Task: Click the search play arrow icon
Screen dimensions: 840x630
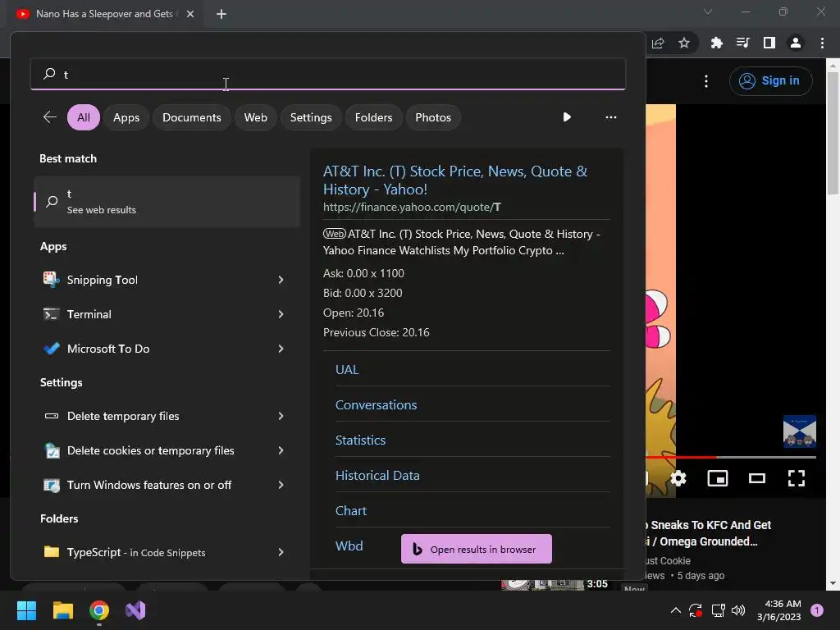Action: [x=567, y=117]
